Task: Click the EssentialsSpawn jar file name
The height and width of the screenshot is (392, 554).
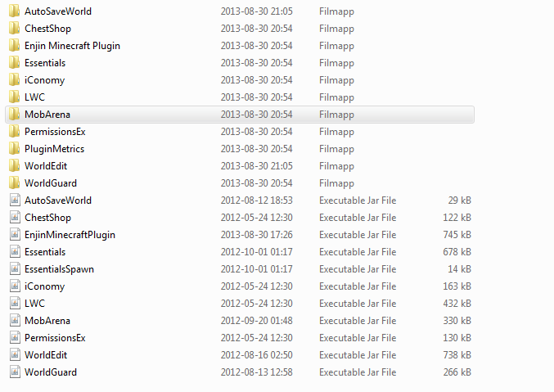Action: pos(59,269)
